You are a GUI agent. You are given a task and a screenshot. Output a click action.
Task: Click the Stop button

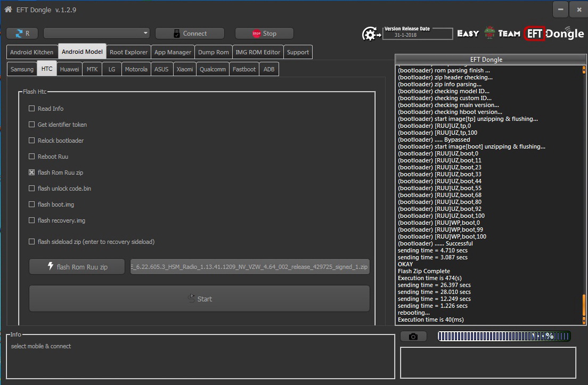[264, 34]
